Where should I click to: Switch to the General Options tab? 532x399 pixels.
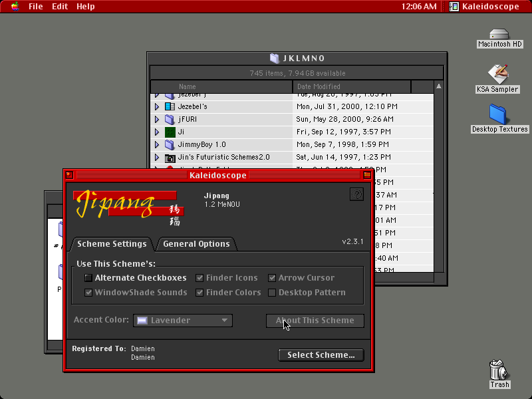pyautogui.click(x=196, y=244)
